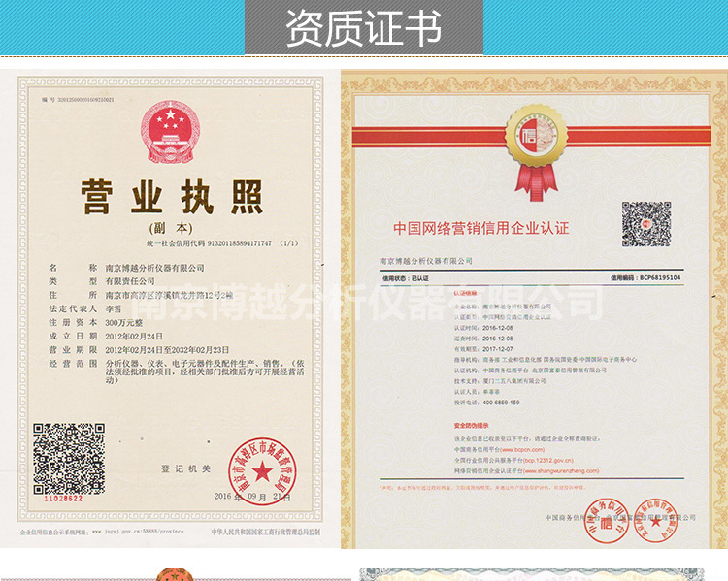Open the www.bcpcn.com link
728x581 pixels.
tap(522, 450)
